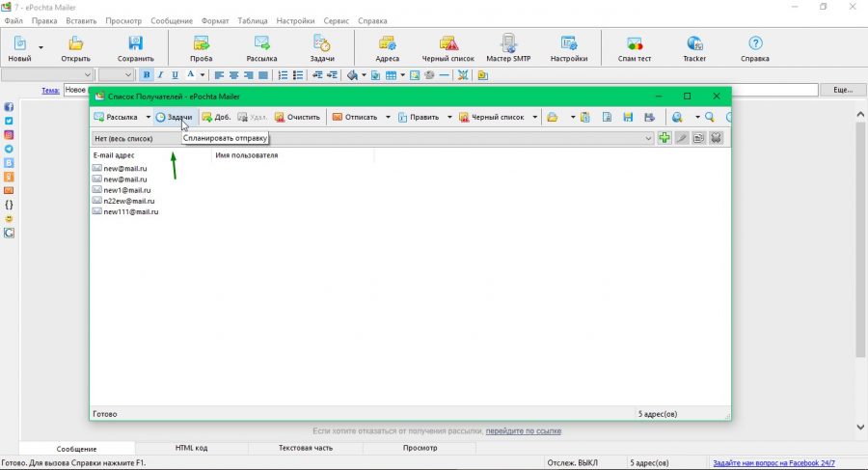Run the Спам тест tool
868x470 pixels.
[635, 48]
